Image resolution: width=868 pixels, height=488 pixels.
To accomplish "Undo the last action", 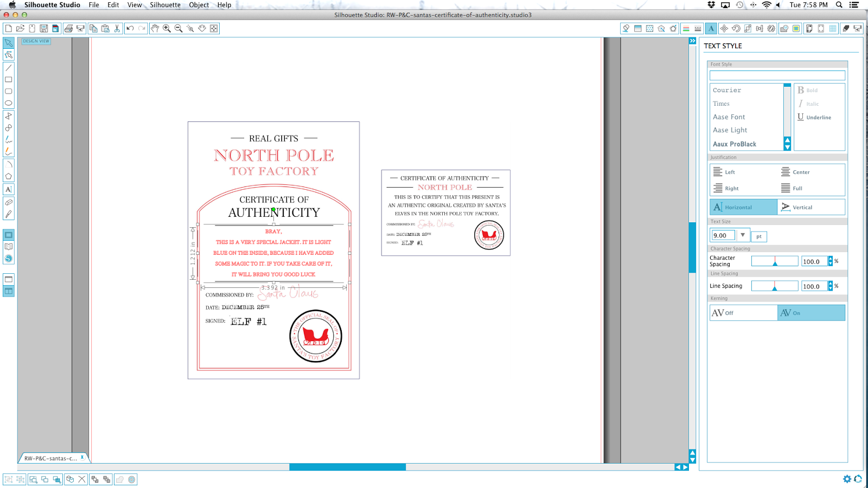I will 130,28.
